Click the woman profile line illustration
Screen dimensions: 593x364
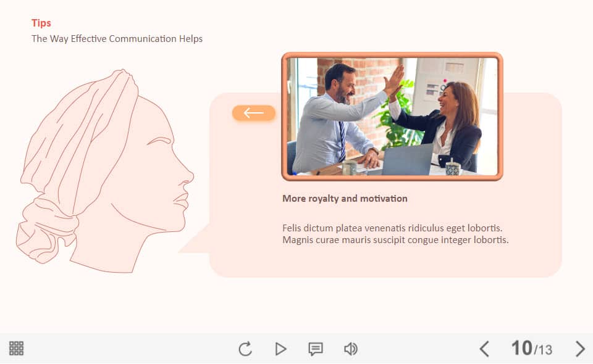105,171
